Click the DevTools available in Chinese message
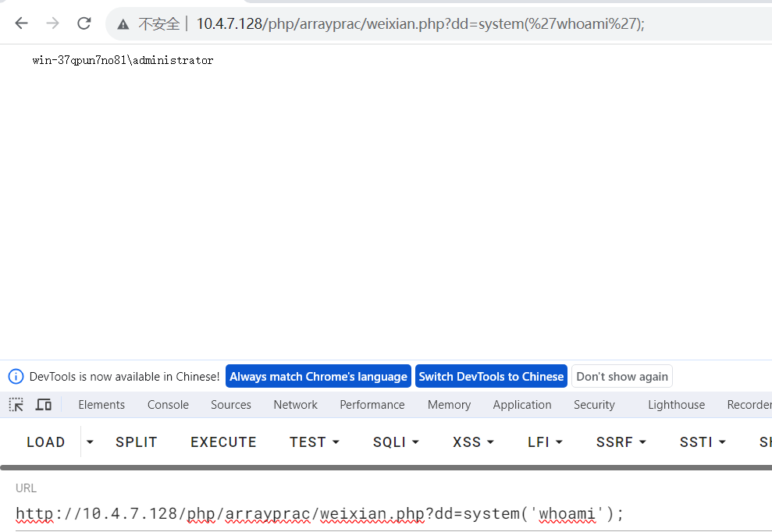The width and height of the screenshot is (772, 532). pos(125,377)
